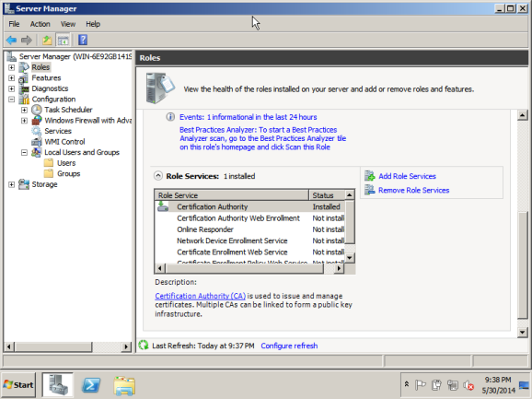Image resolution: width=532 pixels, height=399 pixels.
Task: Click tree pane horizontal scroll right arrow
Action: click(126, 346)
